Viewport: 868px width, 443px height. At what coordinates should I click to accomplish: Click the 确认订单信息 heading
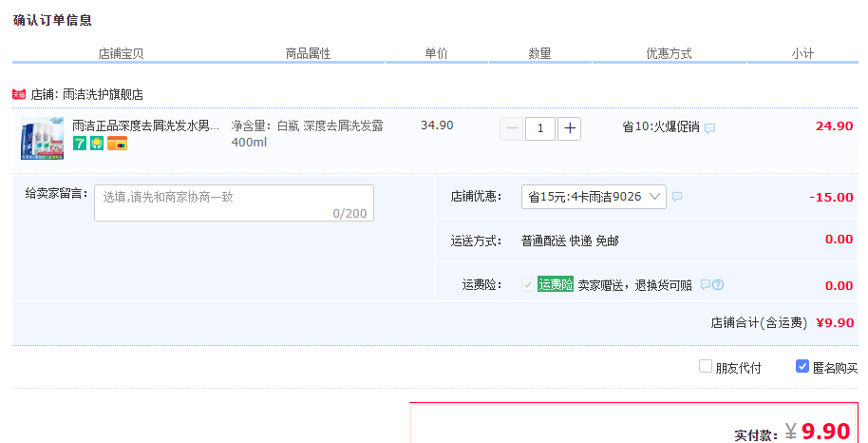point(52,21)
